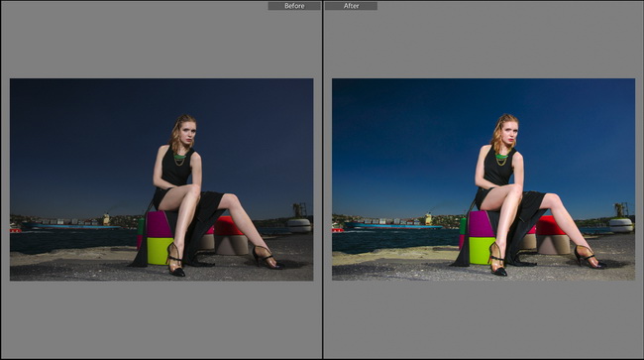The height and width of the screenshot is (360, 644).
Task: Select the Before photo preview
Action: coord(161,180)
